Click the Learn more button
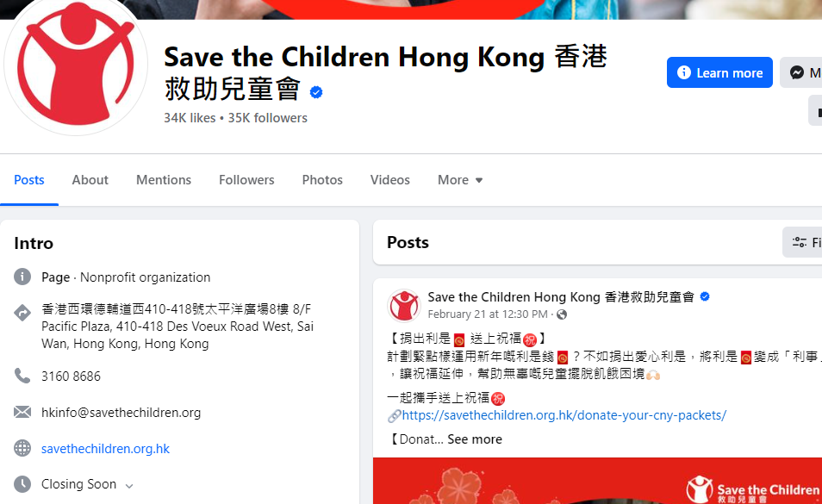Image resolution: width=822 pixels, height=504 pixels. (x=719, y=72)
